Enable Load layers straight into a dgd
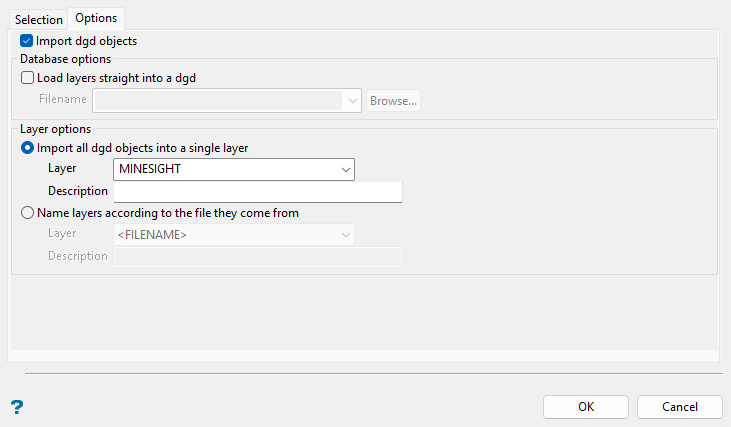 pos(27,77)
